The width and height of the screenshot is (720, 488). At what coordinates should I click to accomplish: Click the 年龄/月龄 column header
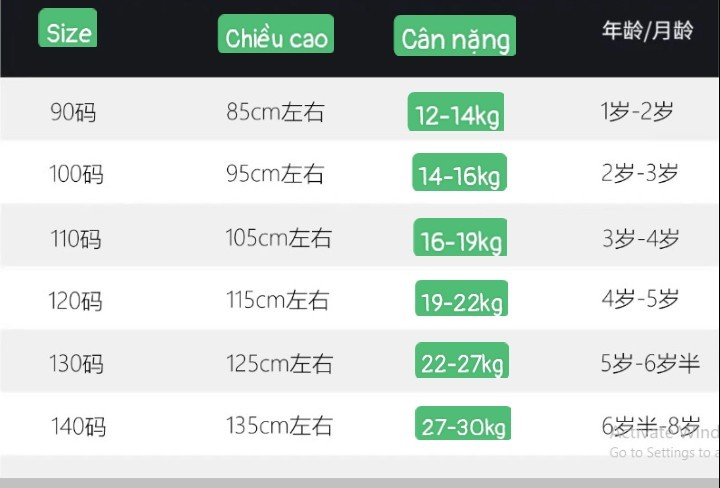point(647,31)
